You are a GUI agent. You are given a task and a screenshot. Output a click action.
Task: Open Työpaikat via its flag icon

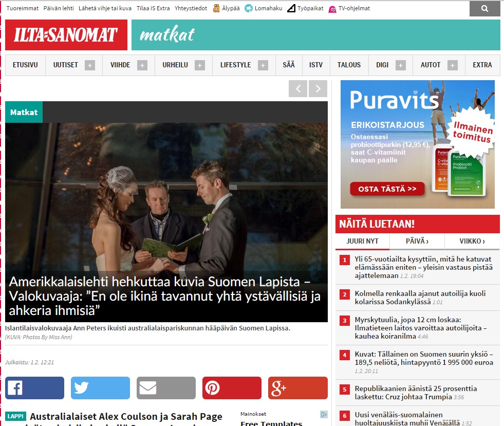[291, 8]
